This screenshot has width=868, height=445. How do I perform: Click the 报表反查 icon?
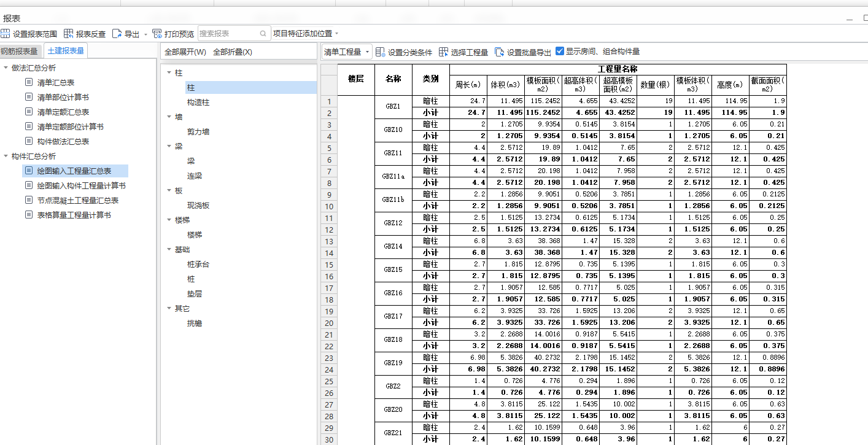pyautogui.click(x=69, y=34)
